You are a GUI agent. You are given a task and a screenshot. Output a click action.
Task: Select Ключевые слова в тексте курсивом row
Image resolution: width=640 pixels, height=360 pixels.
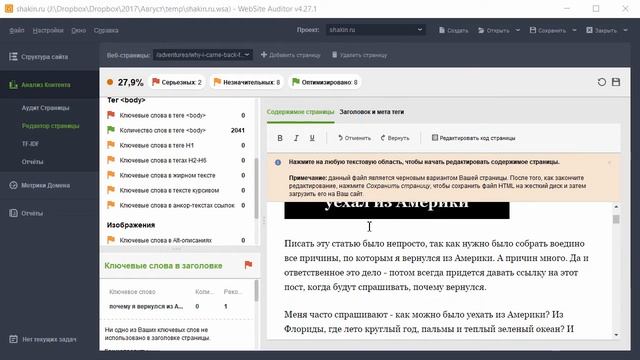coord(176,190)
